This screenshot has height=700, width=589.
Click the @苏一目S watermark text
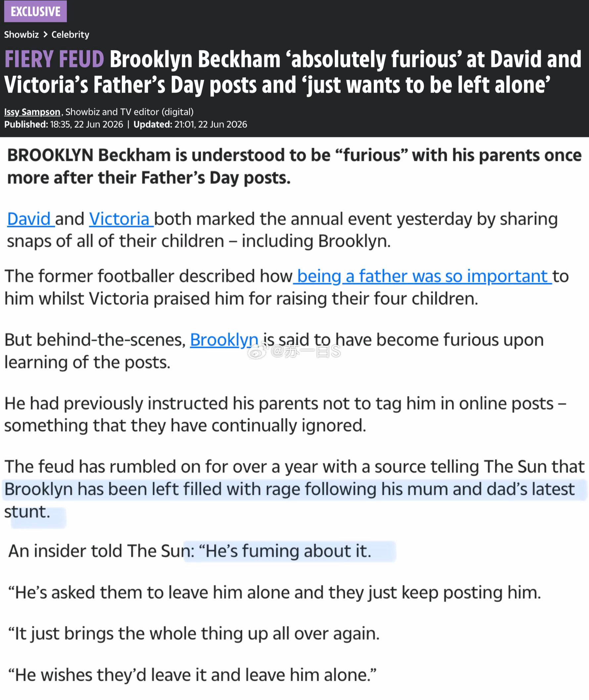(306, 351)
